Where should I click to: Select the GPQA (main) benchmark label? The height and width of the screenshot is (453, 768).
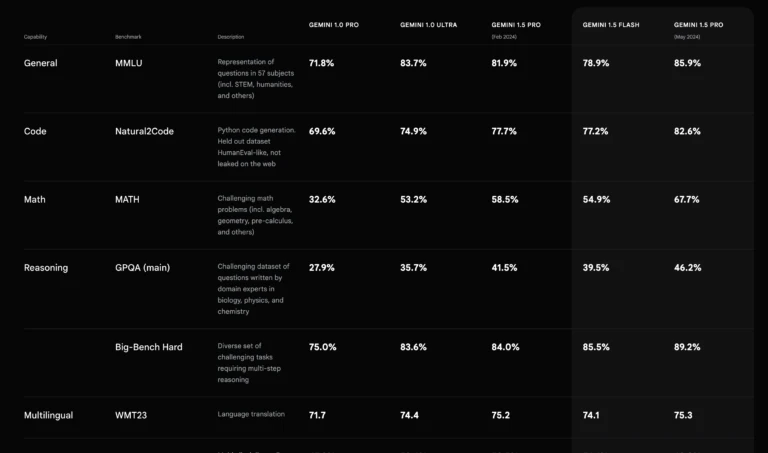click(x=144, y=267)
